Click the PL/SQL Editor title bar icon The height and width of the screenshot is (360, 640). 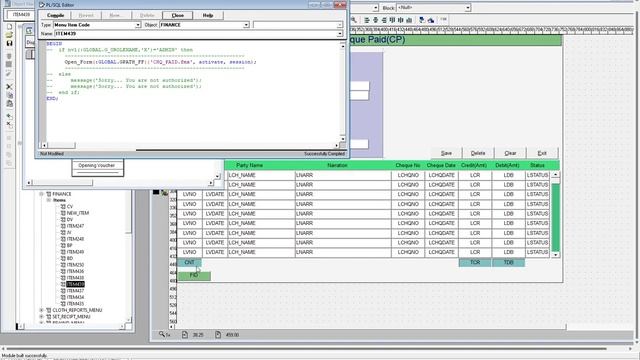[x=42, y=5]
